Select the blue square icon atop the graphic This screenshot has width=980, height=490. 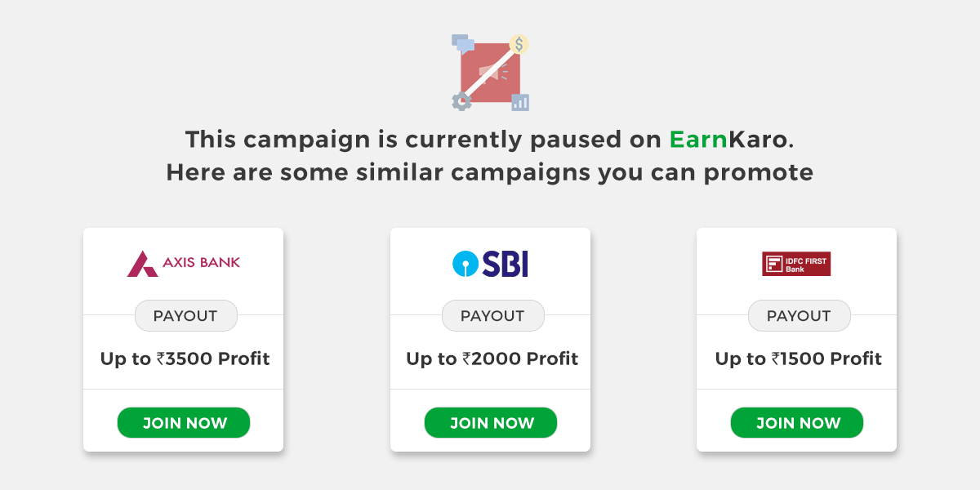[458, 40]
